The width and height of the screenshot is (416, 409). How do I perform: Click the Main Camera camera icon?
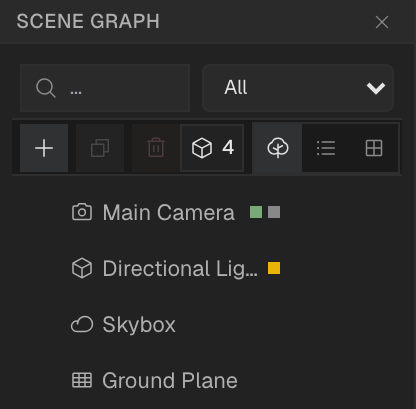click(x=82, y=212)
